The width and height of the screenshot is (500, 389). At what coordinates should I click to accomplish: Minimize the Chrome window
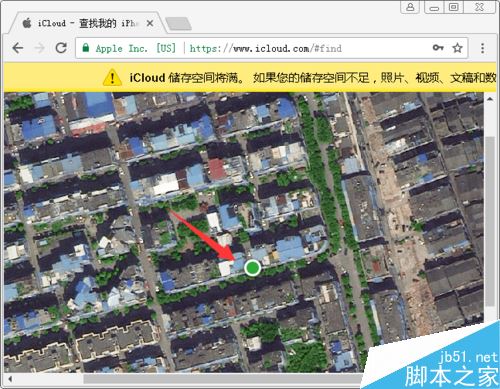[434, 7]
